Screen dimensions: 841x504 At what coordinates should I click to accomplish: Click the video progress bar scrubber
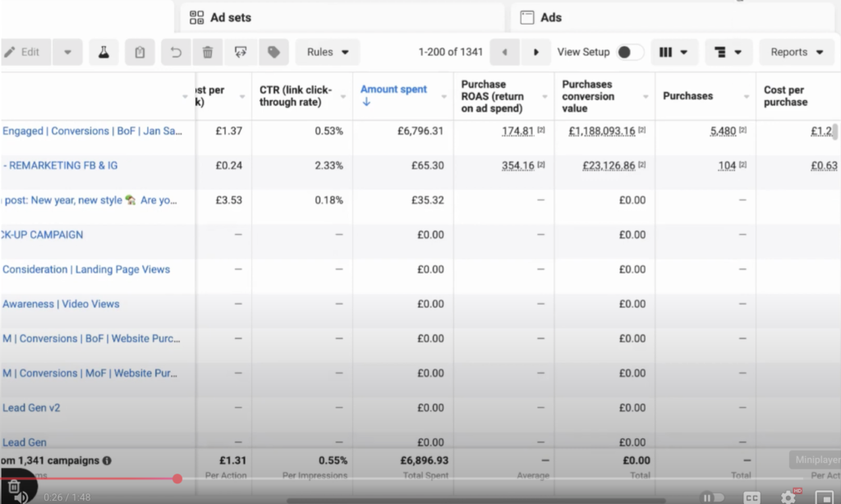(177, 479)
